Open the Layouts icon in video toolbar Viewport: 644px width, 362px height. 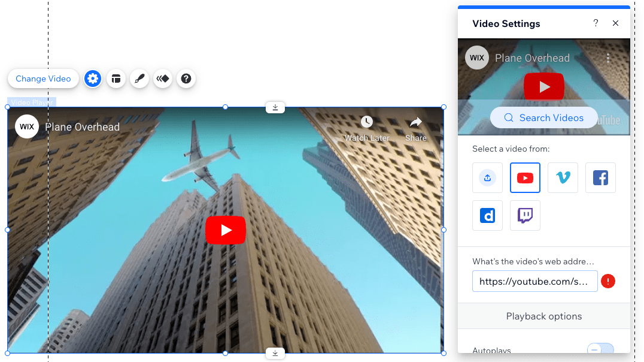pyautogui.click(x=116, y=79)
